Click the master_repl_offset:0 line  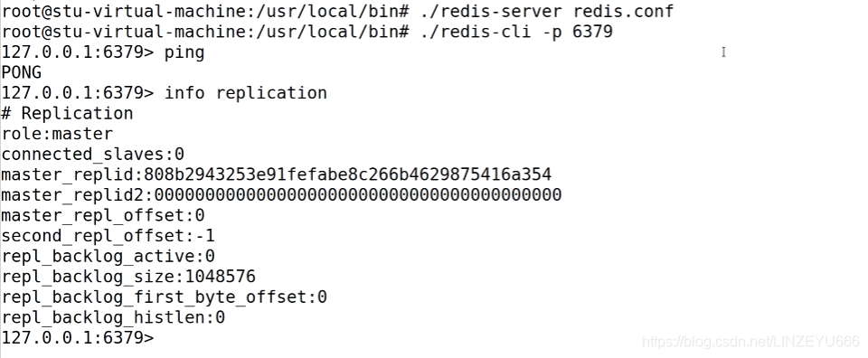coord(103,215)
